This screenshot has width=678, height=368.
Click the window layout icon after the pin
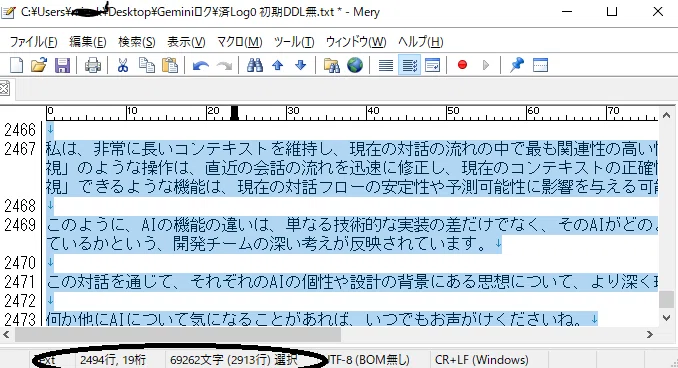(x=540, y=65)
